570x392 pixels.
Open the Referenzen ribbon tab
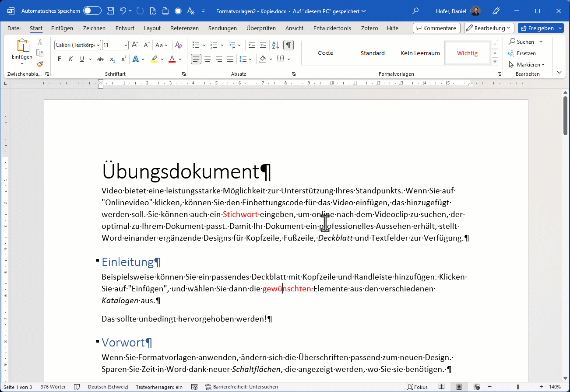tap(184, 28)
